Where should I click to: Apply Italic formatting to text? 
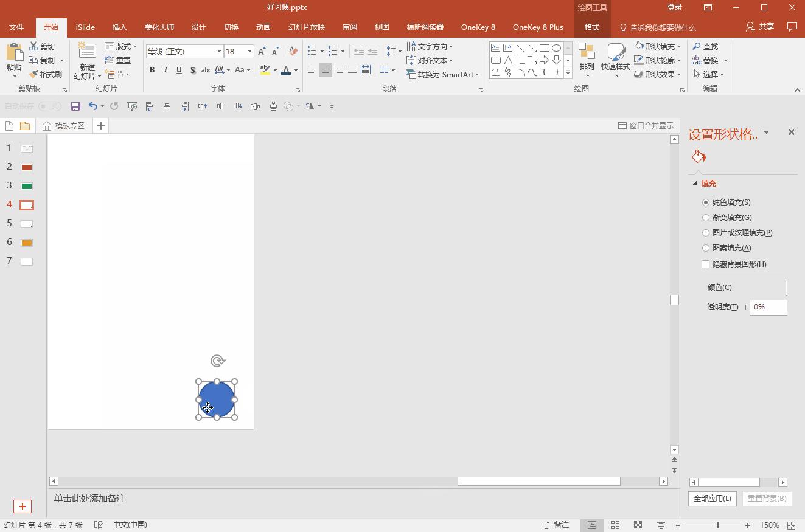[166, 70]
